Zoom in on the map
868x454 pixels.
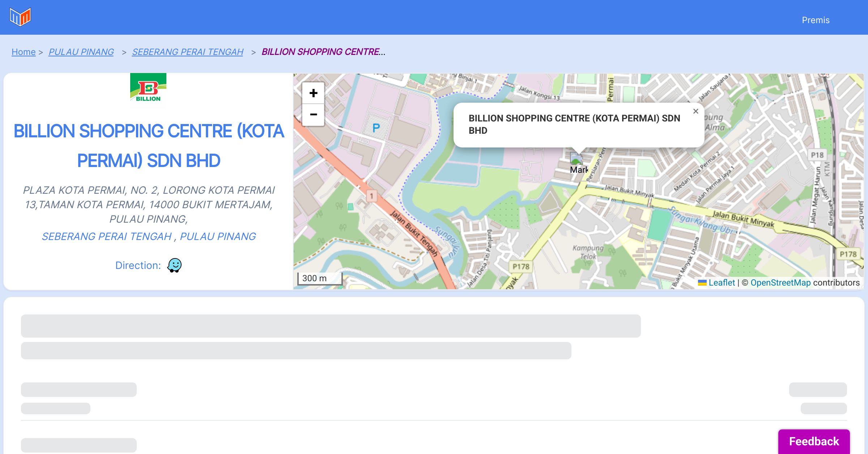tap(313, 93)
